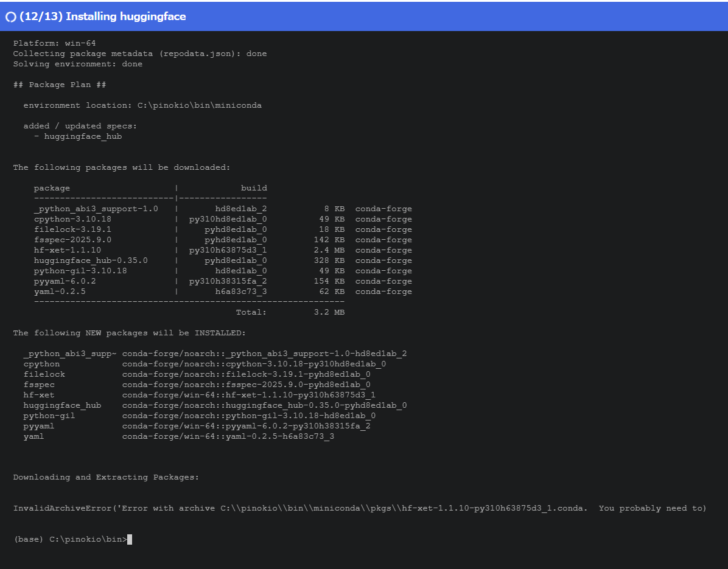Click the '(12/13) Installing huggingface' title
This screenshot has width=728, height=569.
[103, 16]
